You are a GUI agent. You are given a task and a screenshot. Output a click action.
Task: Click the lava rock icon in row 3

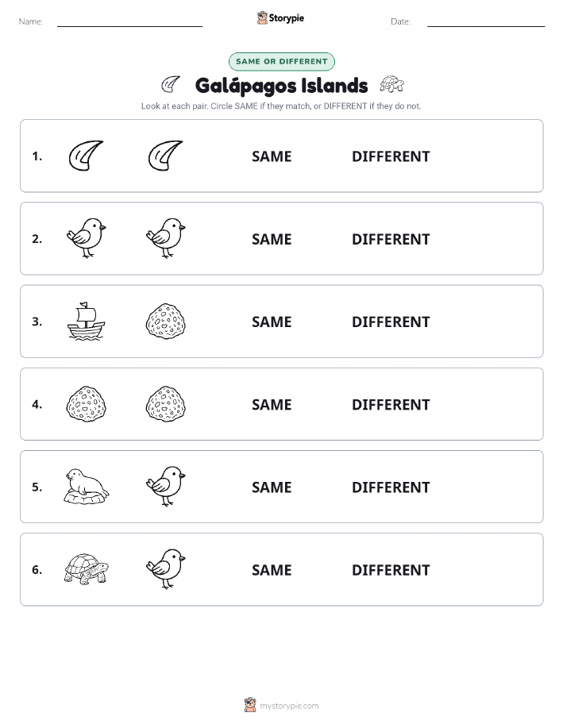(x=166, y=322)
